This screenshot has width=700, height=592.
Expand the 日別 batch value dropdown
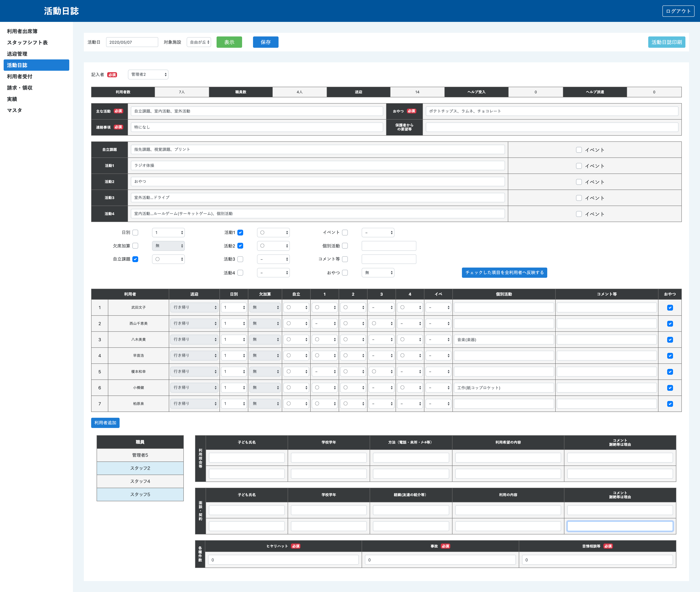[168, 233]
